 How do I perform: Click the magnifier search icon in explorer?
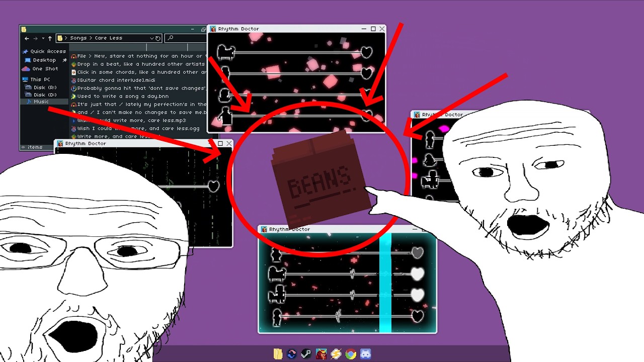coord(170,38)
